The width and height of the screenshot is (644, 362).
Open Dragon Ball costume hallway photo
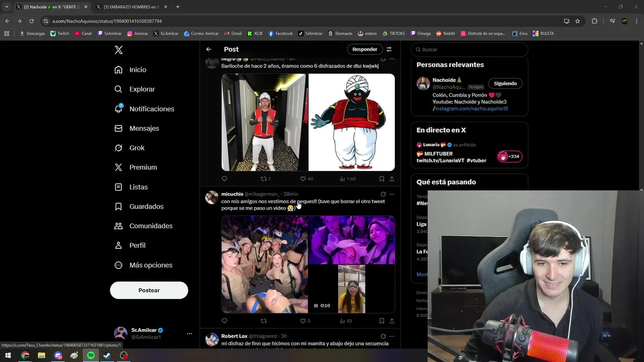click(264, 122)
